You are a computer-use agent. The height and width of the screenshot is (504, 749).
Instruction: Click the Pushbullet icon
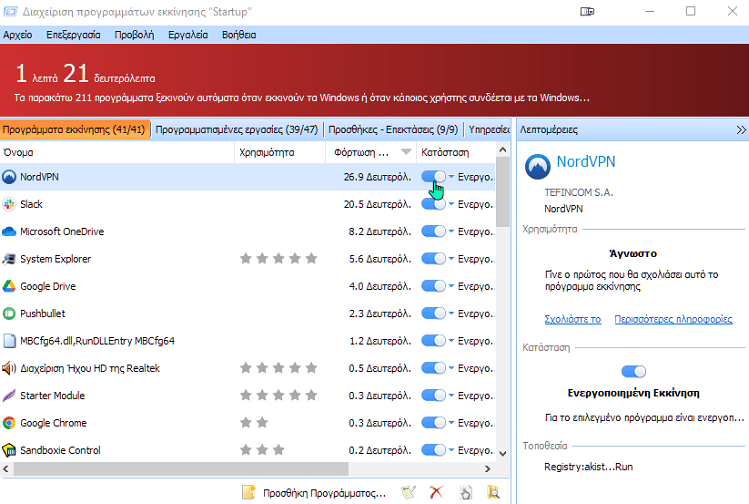pyautogui.click(x=9, y=313)
